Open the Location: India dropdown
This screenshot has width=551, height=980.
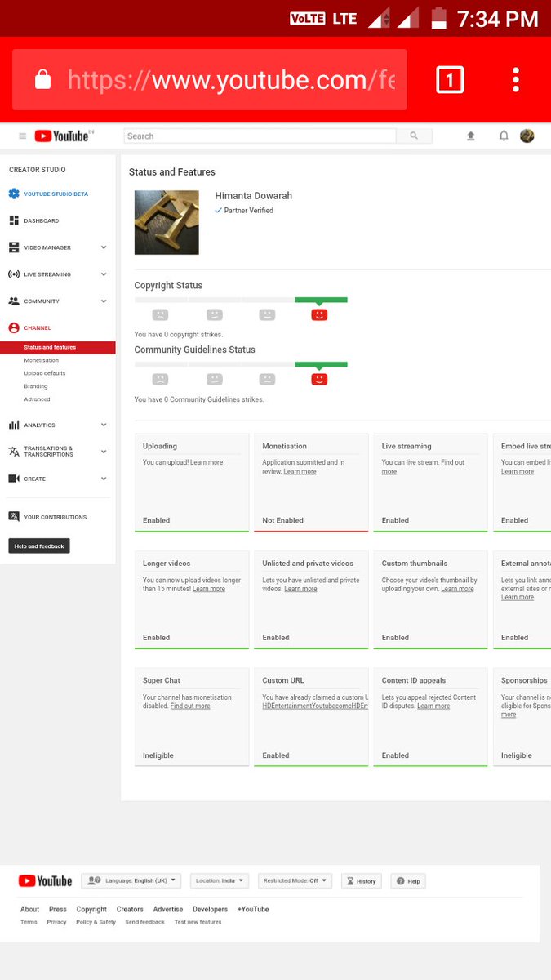point(220,881)
